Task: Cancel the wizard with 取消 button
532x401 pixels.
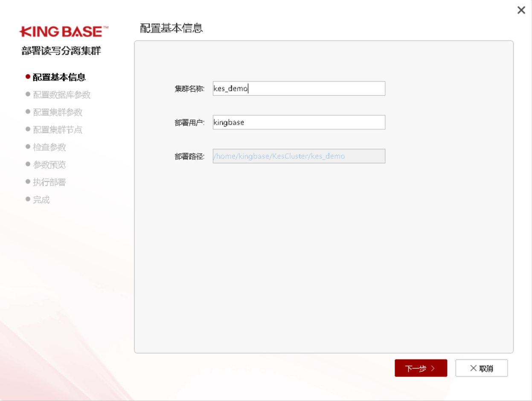Action: click(481, 368)
